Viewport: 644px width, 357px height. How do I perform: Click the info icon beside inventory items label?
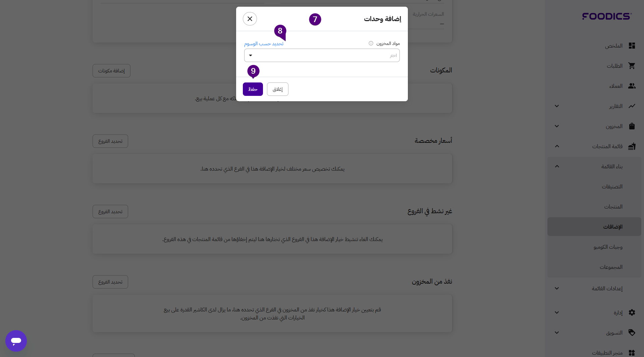tap(371, 43)
